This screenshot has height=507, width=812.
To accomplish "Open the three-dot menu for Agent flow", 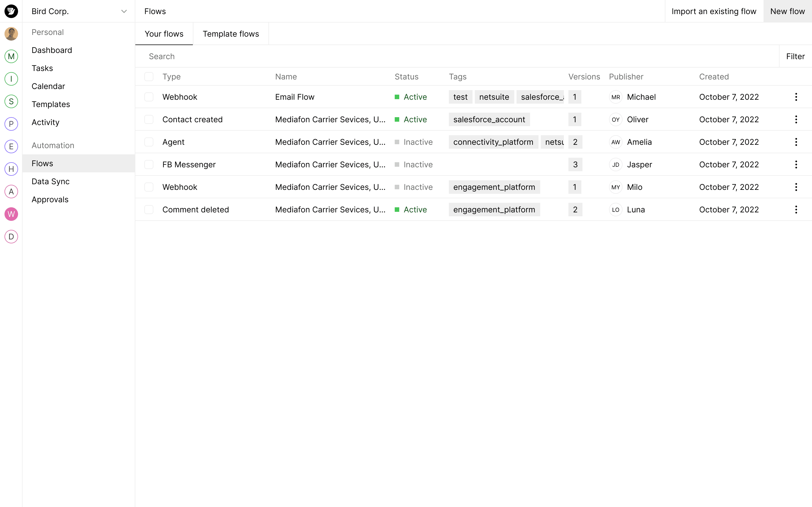I will 796,142.
